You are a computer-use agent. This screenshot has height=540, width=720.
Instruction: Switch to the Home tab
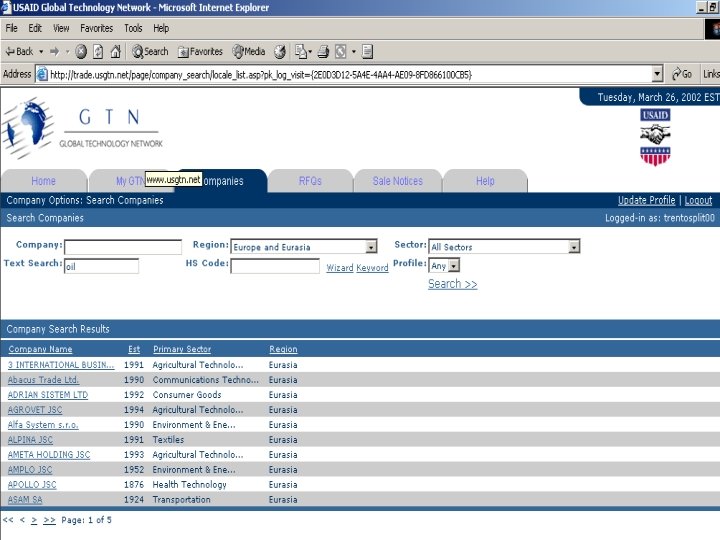(x=44, y=181)
